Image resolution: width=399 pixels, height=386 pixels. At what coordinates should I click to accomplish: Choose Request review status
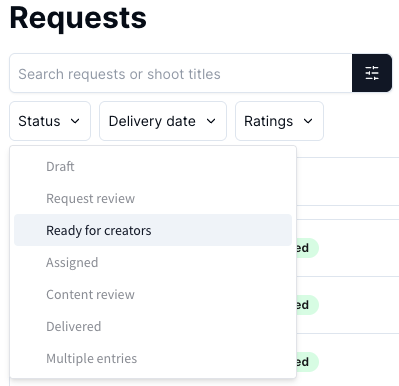coord(153,198)
